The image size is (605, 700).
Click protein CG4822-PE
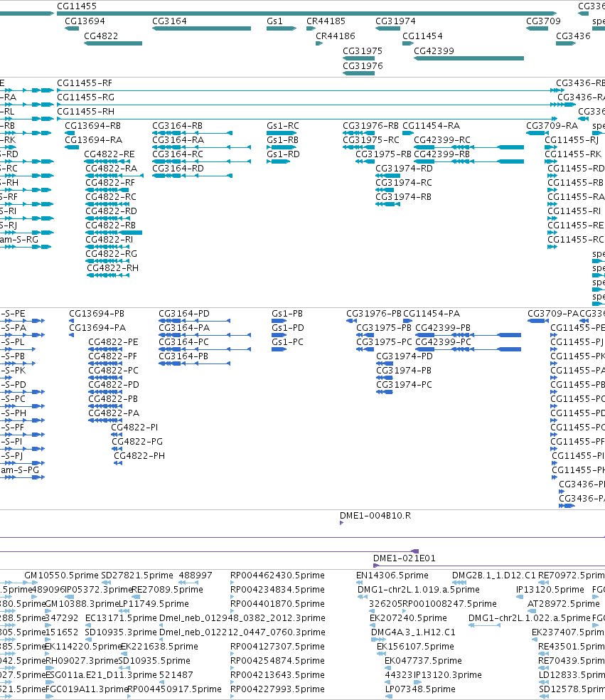tap(113, 342)
